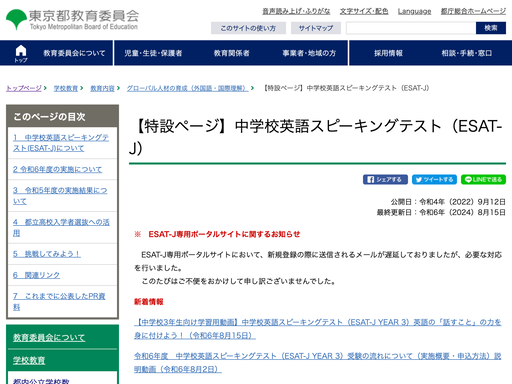Jump to section 1 中学校英語スピーキングテストについて
The width and height of the screenshot is (512, 384).
pyautogui.click(x=61, y=143)
